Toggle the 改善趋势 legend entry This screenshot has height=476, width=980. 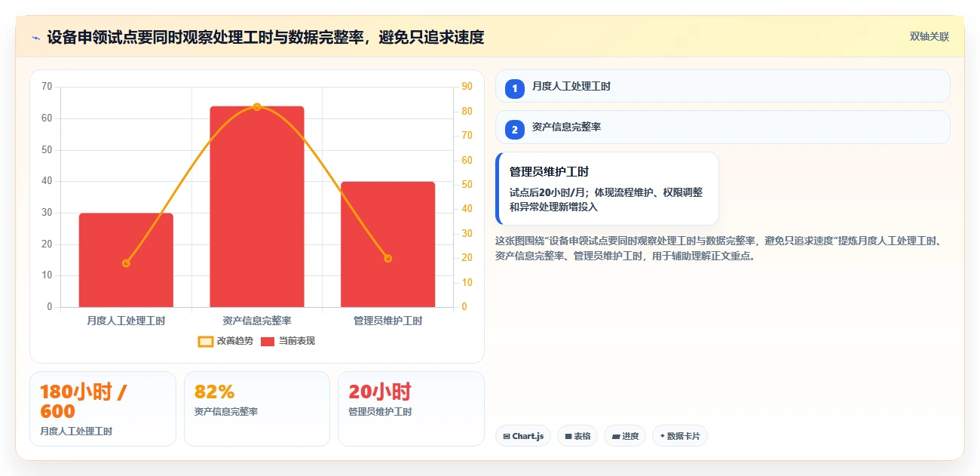click(x=225, y=341)
